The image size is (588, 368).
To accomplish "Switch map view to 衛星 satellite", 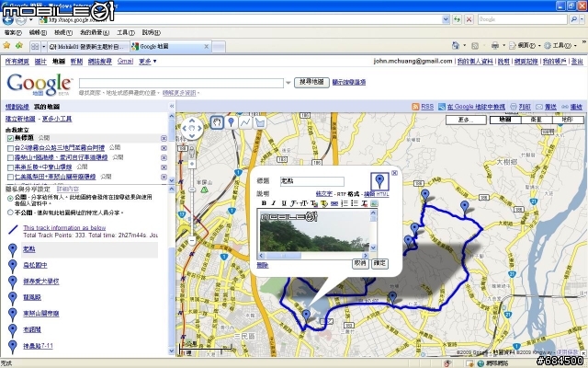I will tap(537, 120).
